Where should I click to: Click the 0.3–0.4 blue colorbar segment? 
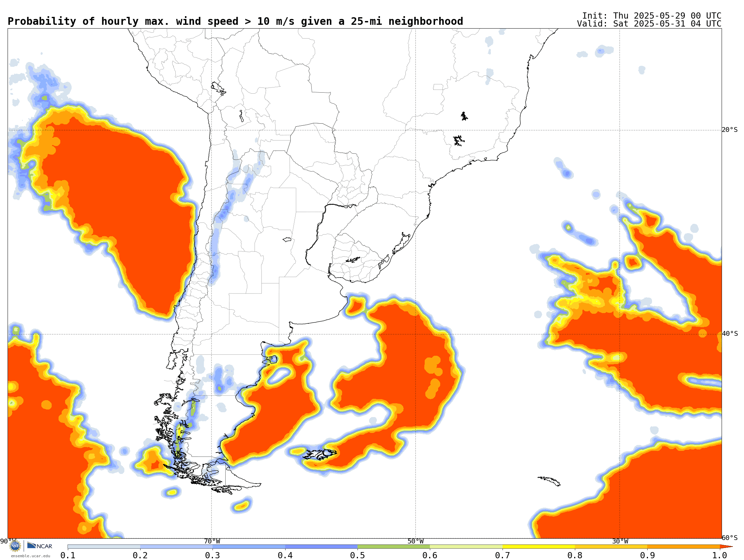coord(249,547)
